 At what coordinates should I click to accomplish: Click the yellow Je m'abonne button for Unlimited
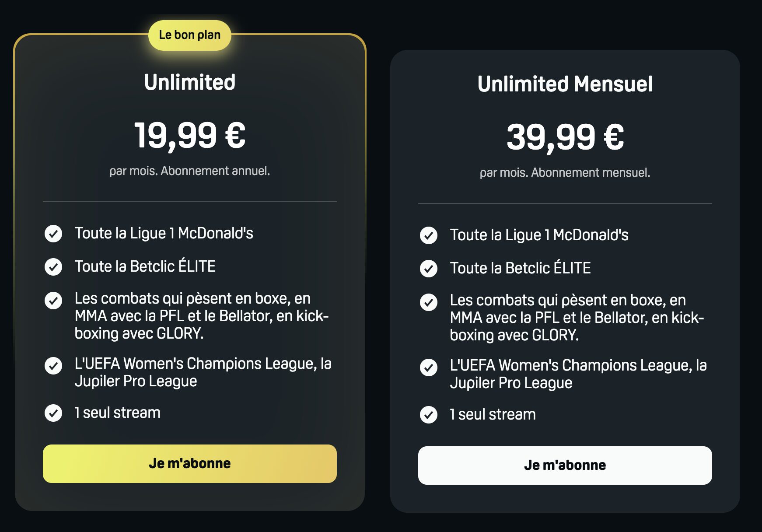pos(190,464)
